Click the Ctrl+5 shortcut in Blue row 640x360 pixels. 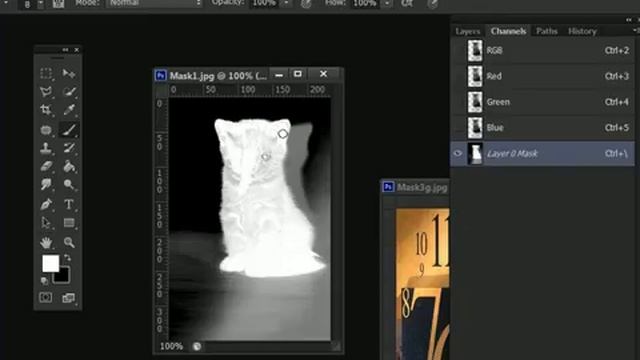(617, 128)
